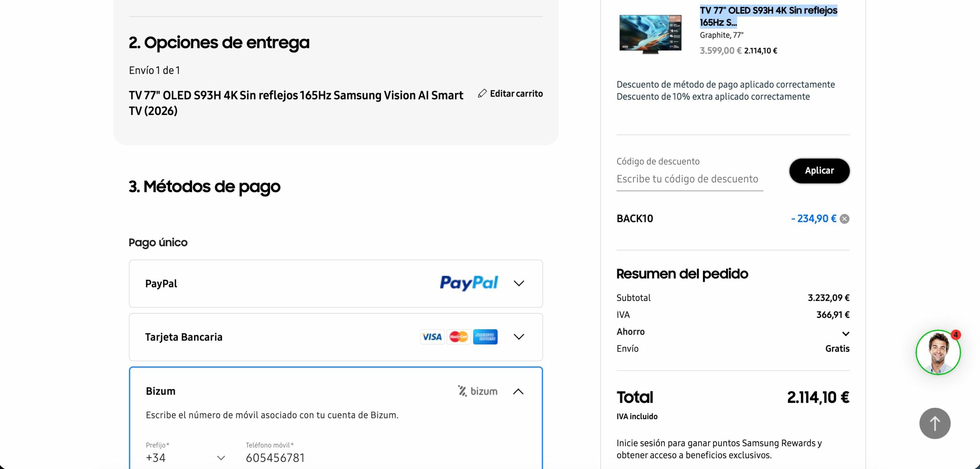The height and width of the screenshot is (469, 980).
Task: Click the PayPal logo
Action: click(x=469, y=283)
